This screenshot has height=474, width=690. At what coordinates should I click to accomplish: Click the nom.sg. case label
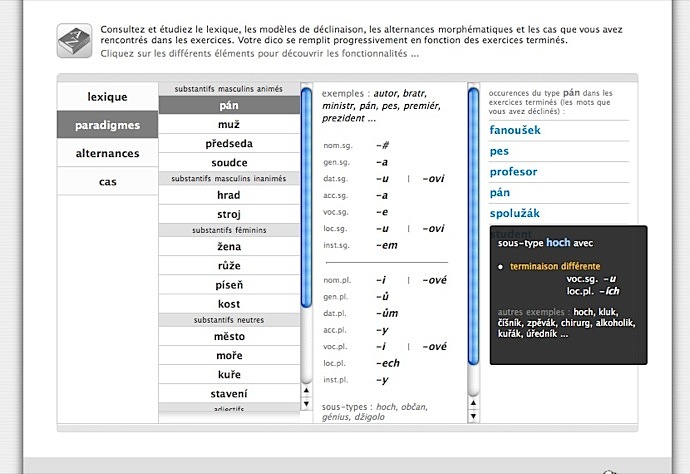tap(338, 146)
